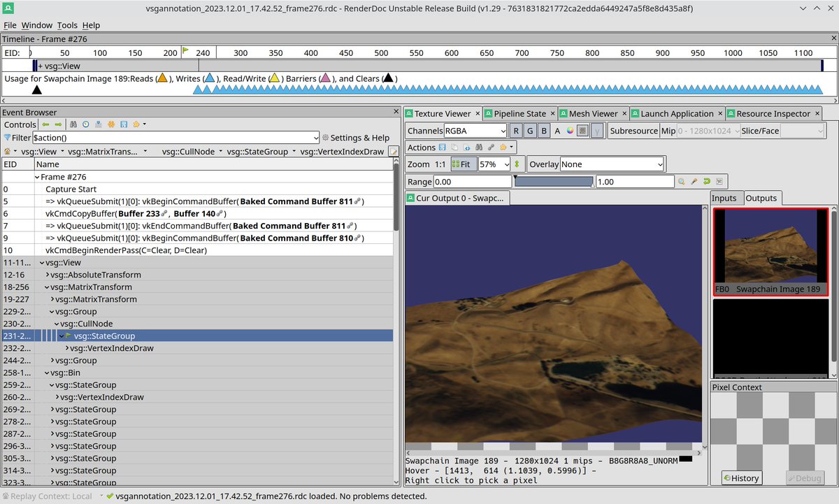839x504 pixels.
Task: Click Baked Command Buffer 811 link on EID 5
Action: tap(300, 201)
